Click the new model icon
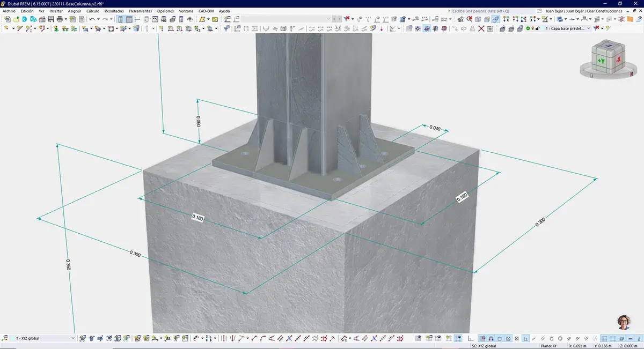644x349 pixels. [x=7, y=19]
